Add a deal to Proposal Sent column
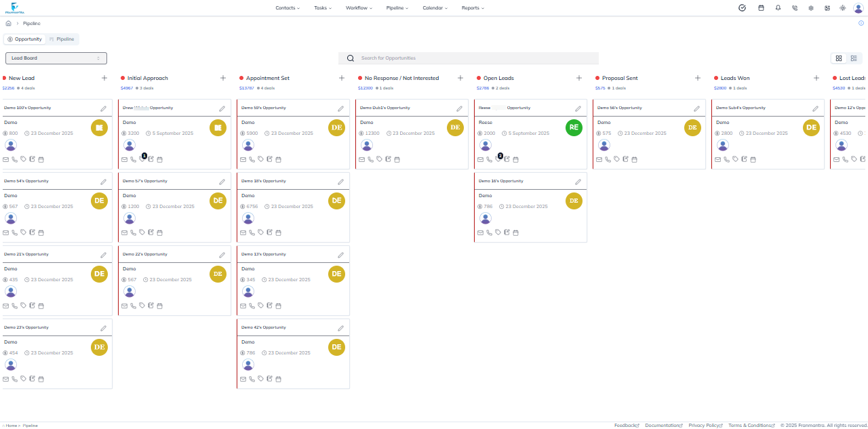Image resolution: width=868 pixels, height=429 pixels. tap(698, 78)
